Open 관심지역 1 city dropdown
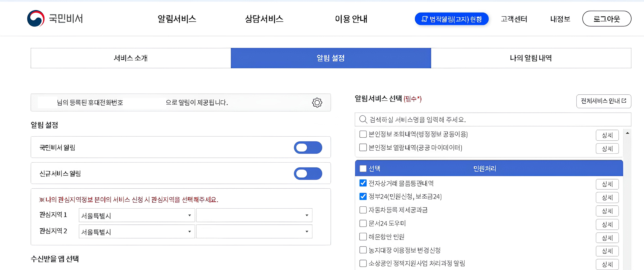 (x=137, y=215)
